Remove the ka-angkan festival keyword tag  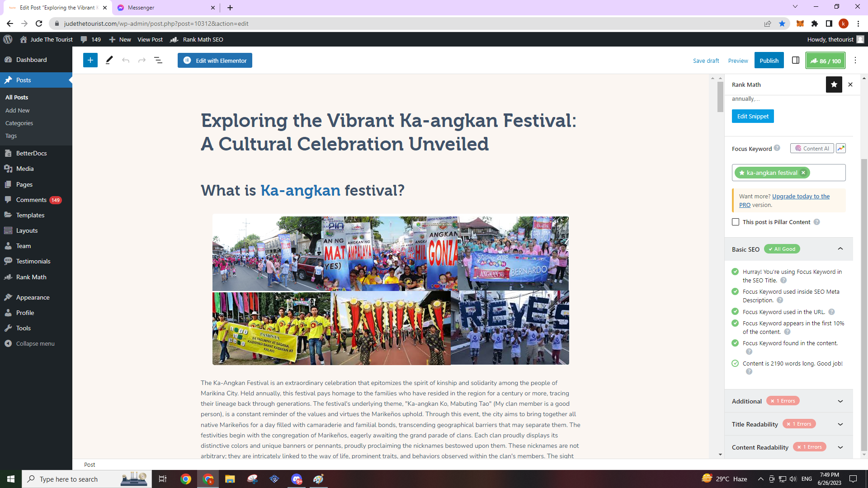(803, 173)
